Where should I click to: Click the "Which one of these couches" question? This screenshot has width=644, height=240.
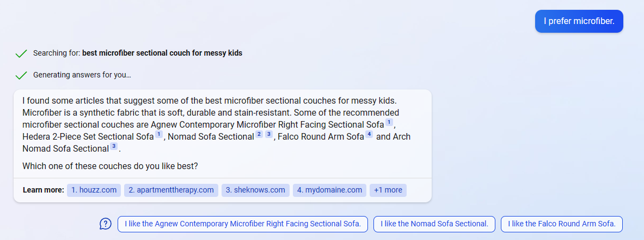tap(110, 165)
